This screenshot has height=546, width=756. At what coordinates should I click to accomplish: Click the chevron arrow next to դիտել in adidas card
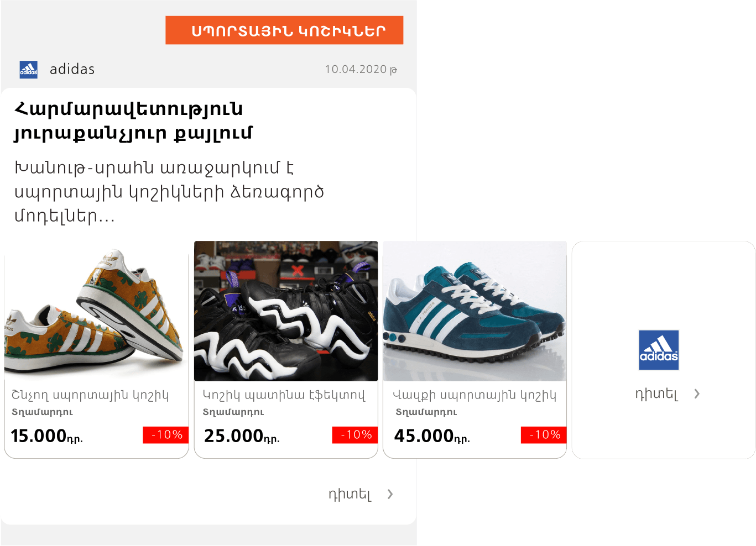coord(697,393)
